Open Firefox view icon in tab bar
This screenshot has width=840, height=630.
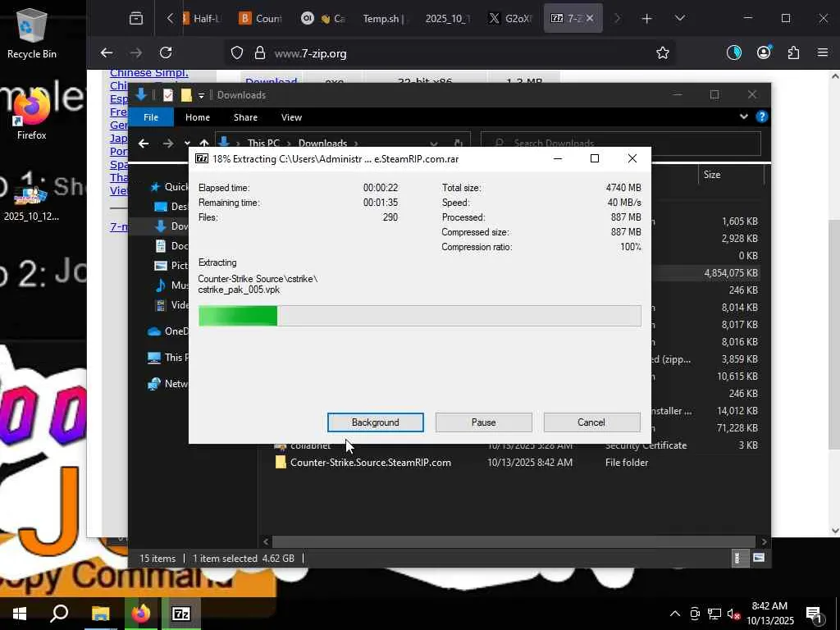coord(136,18)
